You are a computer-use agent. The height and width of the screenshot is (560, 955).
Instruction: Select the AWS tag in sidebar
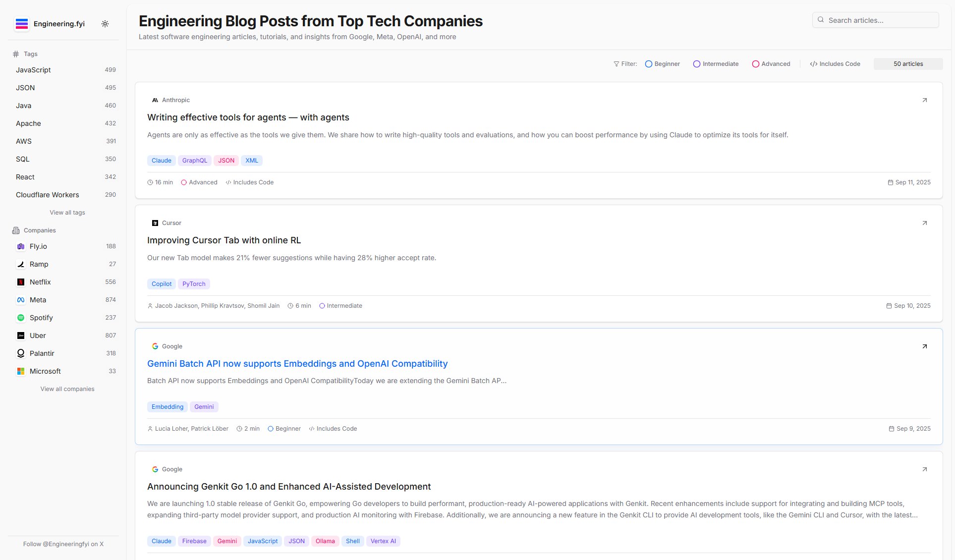[66, 141]
